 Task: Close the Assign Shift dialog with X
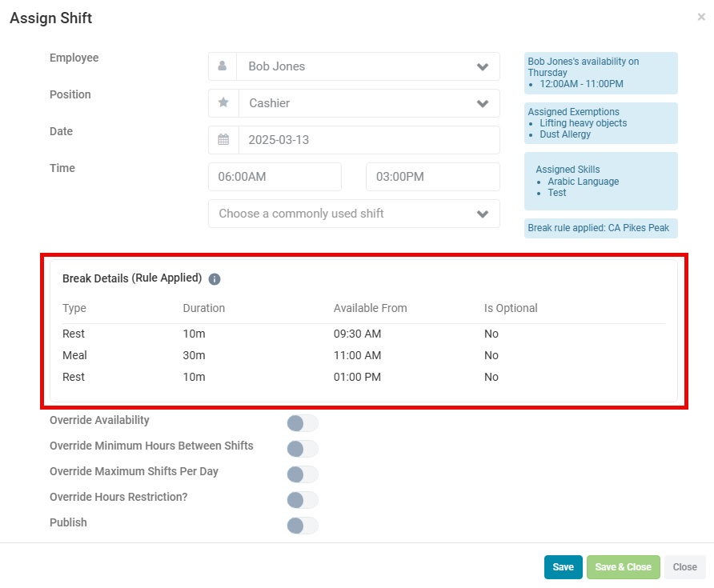click(x=701, y=17)
